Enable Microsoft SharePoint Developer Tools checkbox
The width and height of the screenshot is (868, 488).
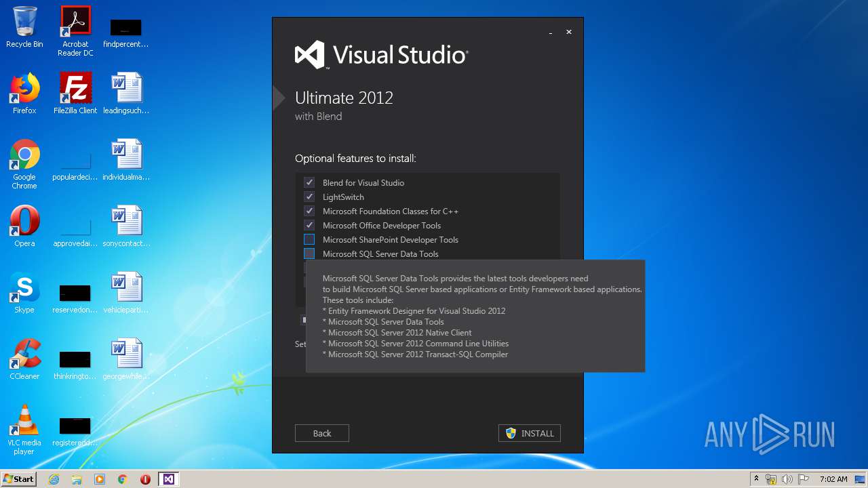coord(309,240)
